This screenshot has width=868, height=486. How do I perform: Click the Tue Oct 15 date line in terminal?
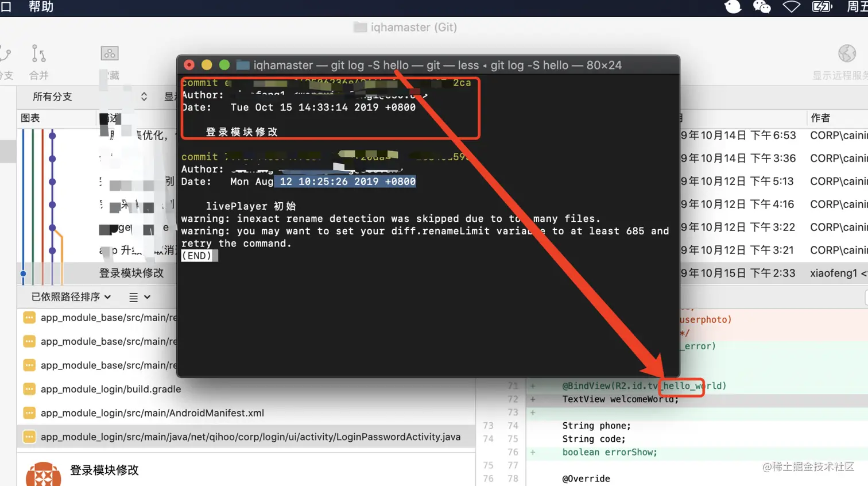click(299, 107)
